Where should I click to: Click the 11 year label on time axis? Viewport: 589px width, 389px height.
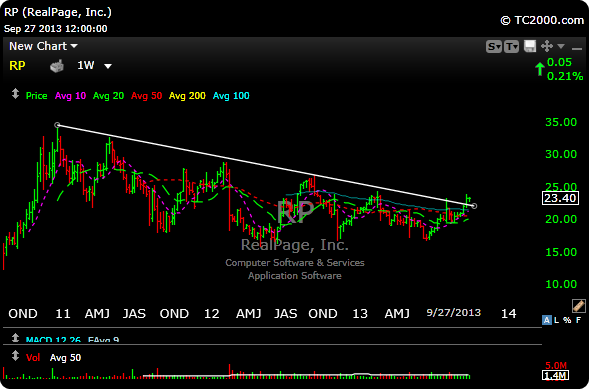point(62,313)
